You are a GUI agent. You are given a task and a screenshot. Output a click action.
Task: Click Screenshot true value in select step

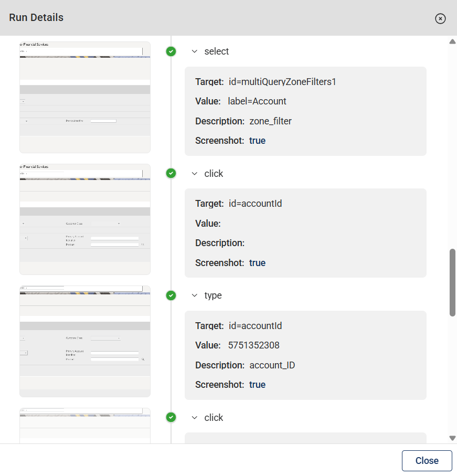tap(257, 141)
